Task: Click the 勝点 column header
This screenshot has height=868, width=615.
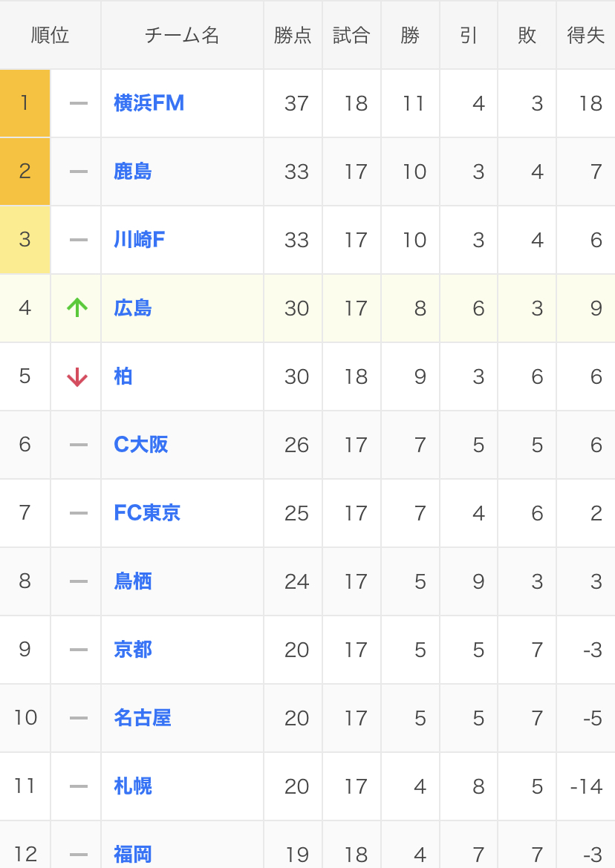Action: tap(293, 35)
